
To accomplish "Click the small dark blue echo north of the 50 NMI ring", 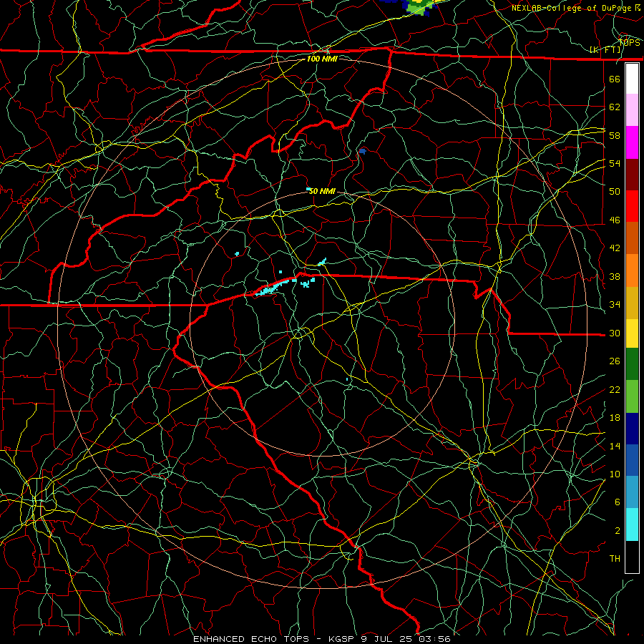I will [x=362, y=152].
